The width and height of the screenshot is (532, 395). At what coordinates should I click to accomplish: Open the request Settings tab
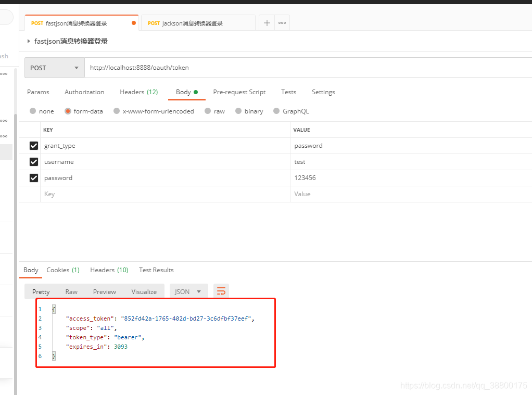pos(323,92)
